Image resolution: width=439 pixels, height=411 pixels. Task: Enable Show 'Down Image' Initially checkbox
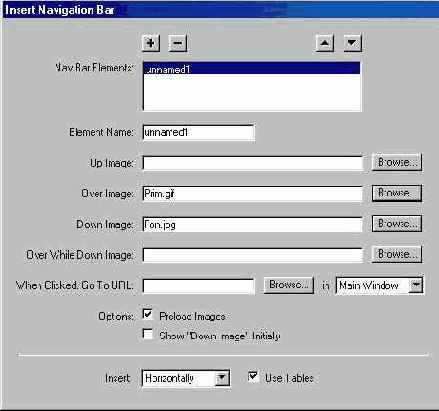(x=148, y=334)
